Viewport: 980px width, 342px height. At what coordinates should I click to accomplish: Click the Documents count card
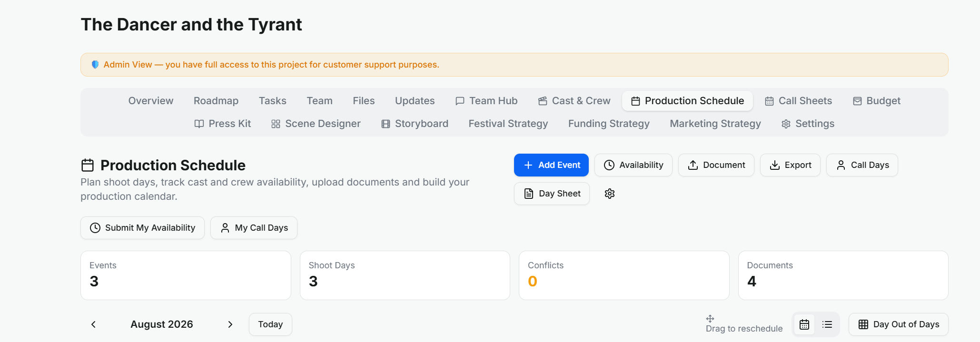point(843,275)
